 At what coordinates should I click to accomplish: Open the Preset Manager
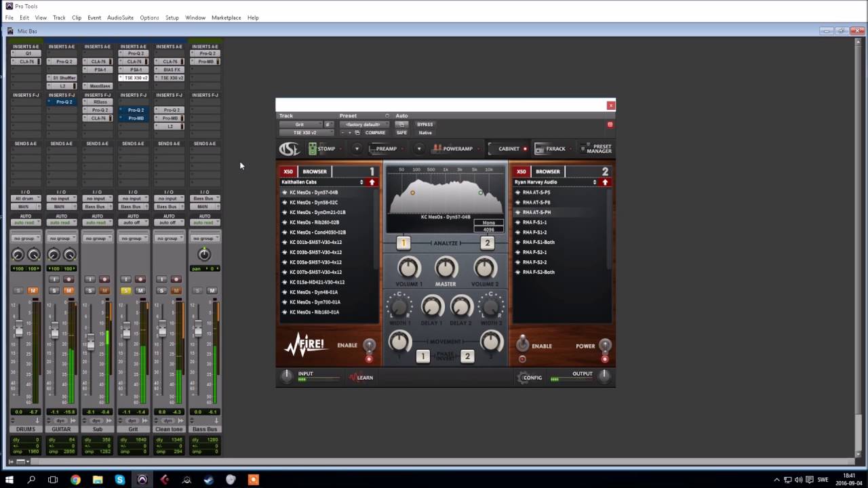[597, 148]
